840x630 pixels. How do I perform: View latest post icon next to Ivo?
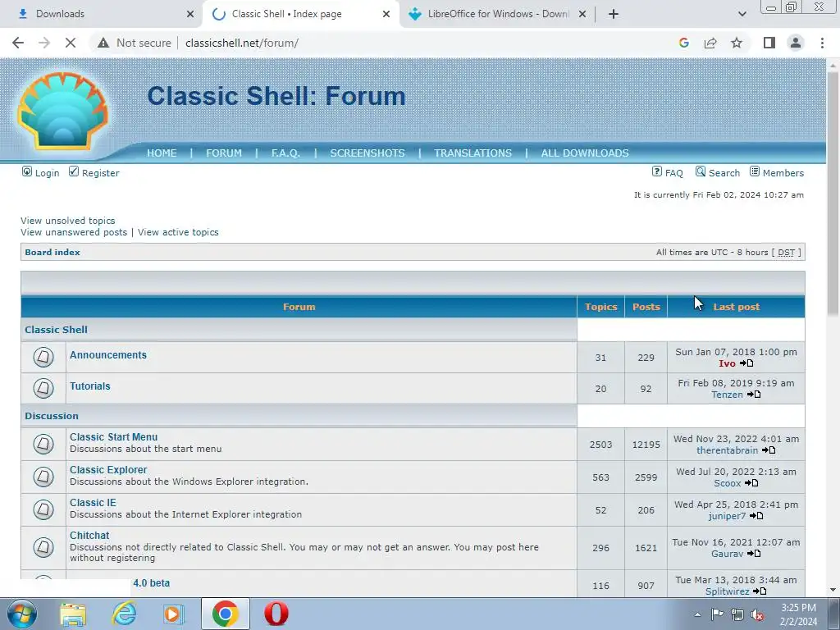[x=746, y=363]
